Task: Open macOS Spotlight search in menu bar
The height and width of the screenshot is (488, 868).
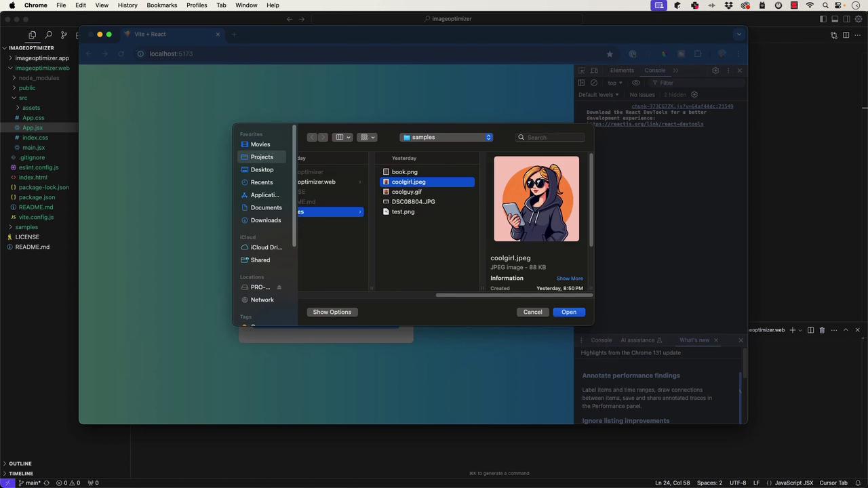Action: (826, 5)
